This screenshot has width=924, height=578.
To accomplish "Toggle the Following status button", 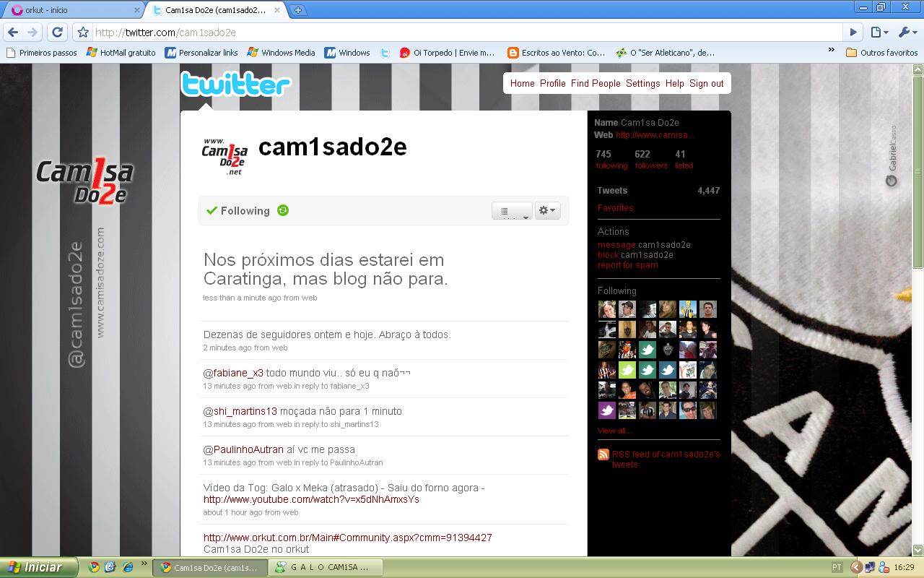I will click(x=237, y=210).
